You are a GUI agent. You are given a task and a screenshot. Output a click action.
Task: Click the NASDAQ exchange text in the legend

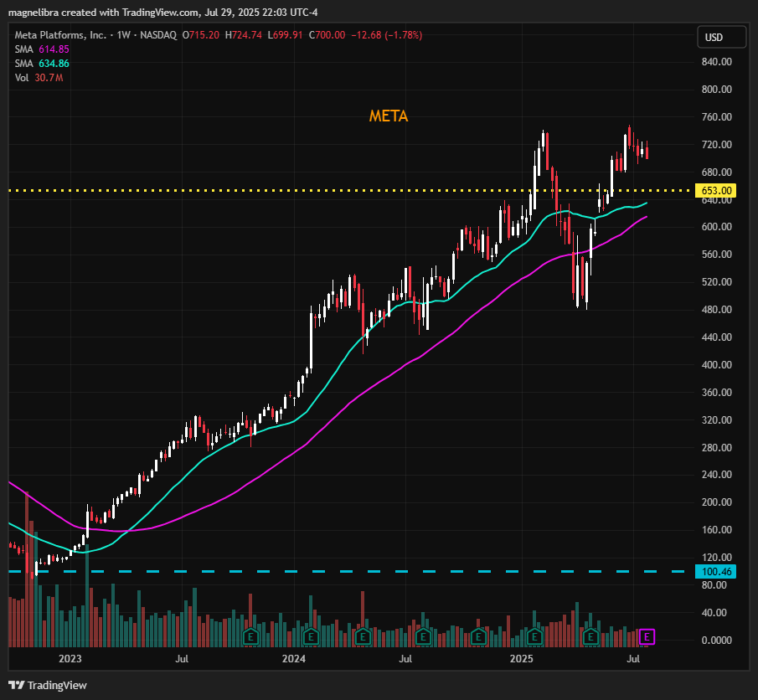(158, 35)
